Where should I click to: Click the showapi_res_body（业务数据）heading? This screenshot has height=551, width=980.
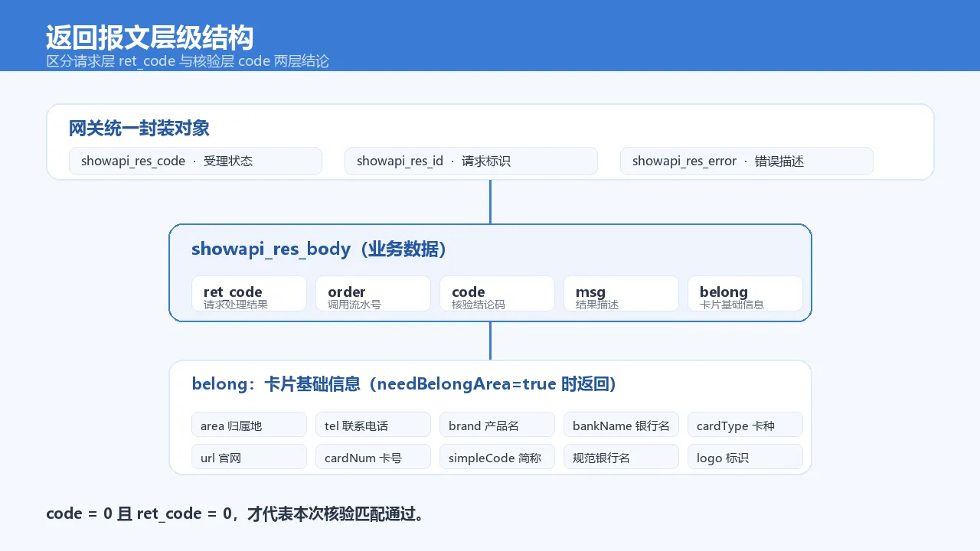(319, 249)
